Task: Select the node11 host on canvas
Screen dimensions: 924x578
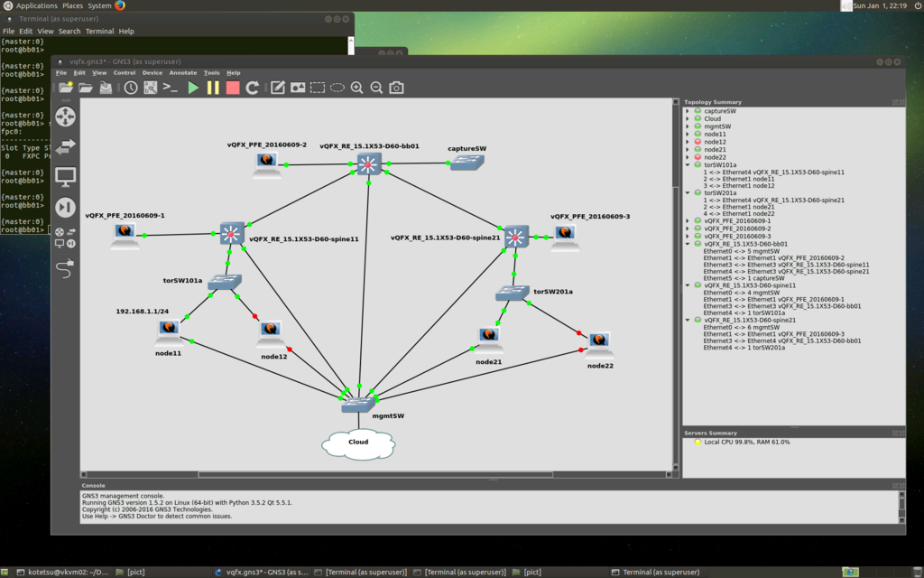Action: pos(169,332)
